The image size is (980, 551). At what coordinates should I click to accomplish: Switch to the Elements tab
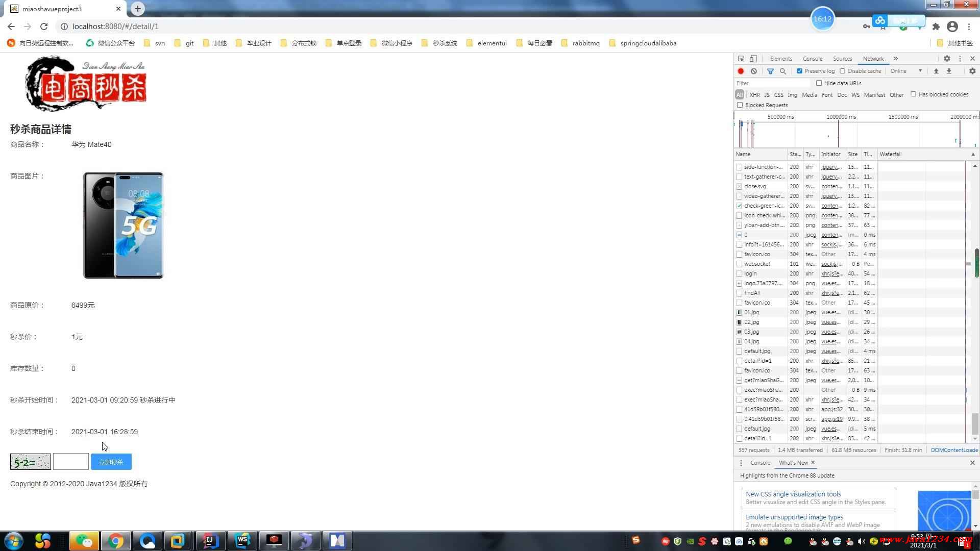click(781, 59)
